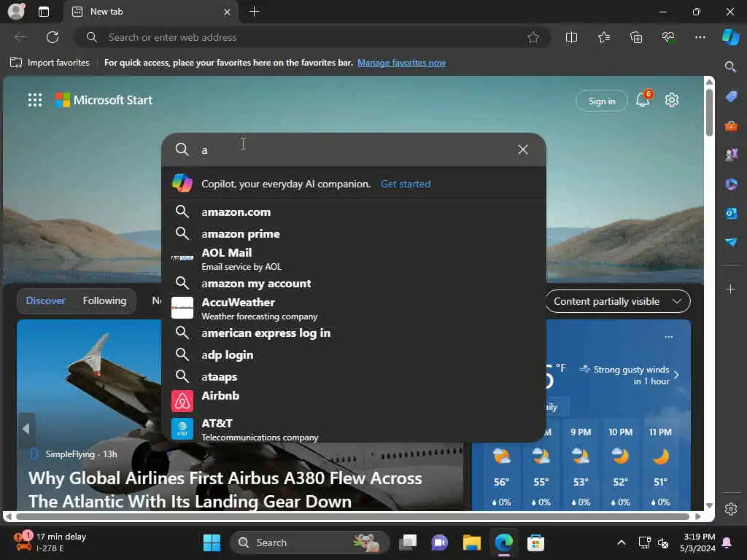The image size is (747, 560).
Task: Click the taskbar Search box
Action: [309, 542]
